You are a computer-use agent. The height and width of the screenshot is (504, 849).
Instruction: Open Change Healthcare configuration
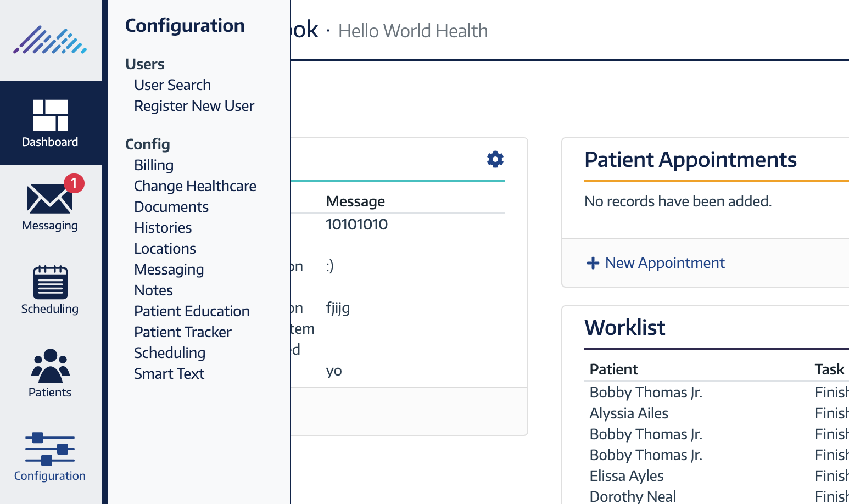click(x=195, y=186)
